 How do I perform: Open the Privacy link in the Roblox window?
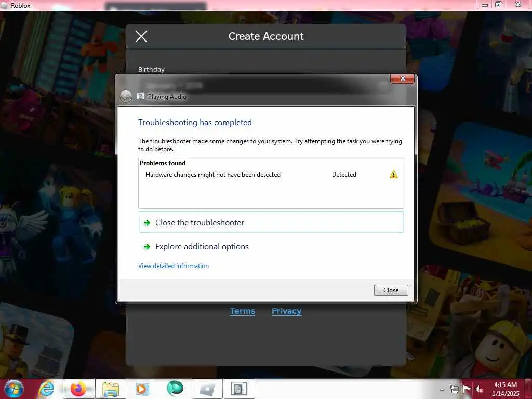[286, 311]
